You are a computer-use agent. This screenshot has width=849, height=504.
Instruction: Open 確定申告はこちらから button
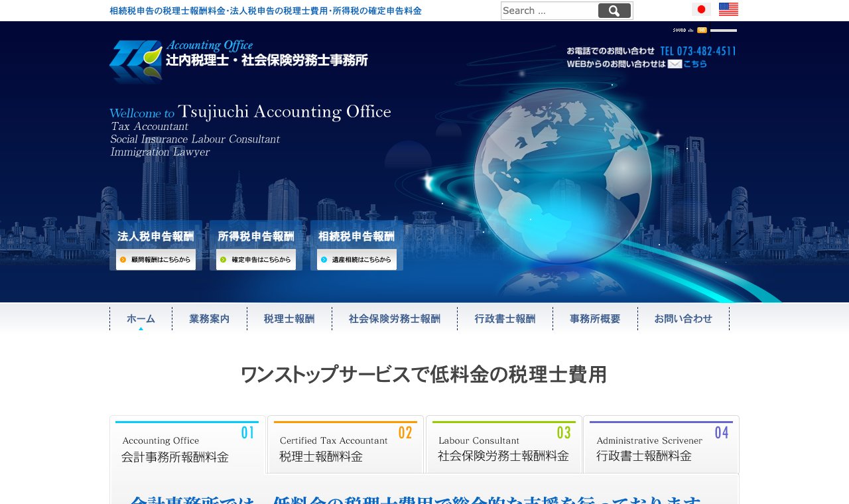click(256, 259)
